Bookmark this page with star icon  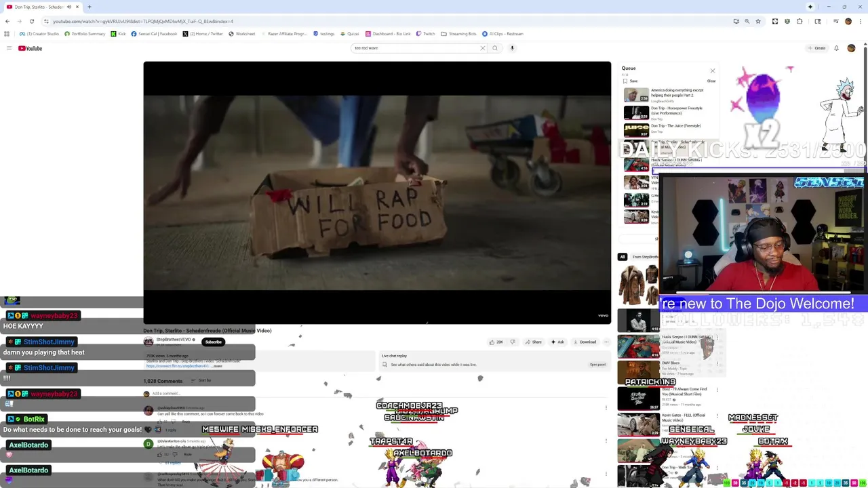point(758,21)
